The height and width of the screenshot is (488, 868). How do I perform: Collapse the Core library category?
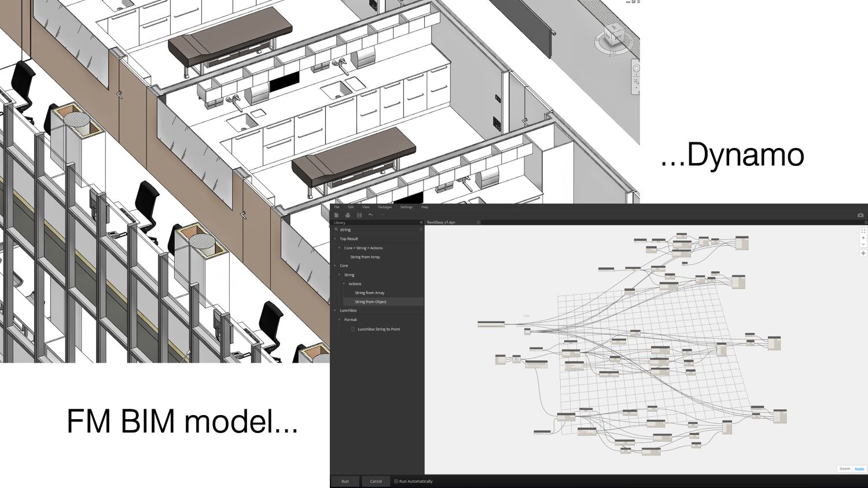click(335, 266)
